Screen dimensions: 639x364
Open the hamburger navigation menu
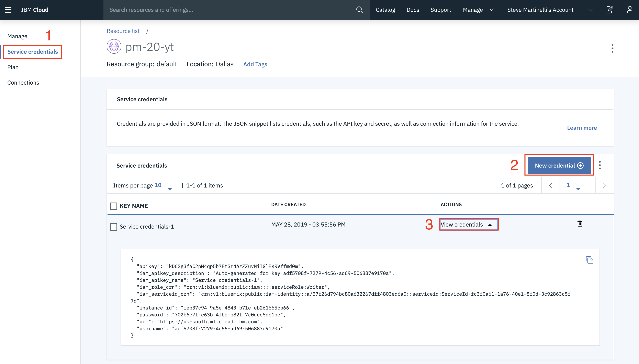(x=8, y=10)
